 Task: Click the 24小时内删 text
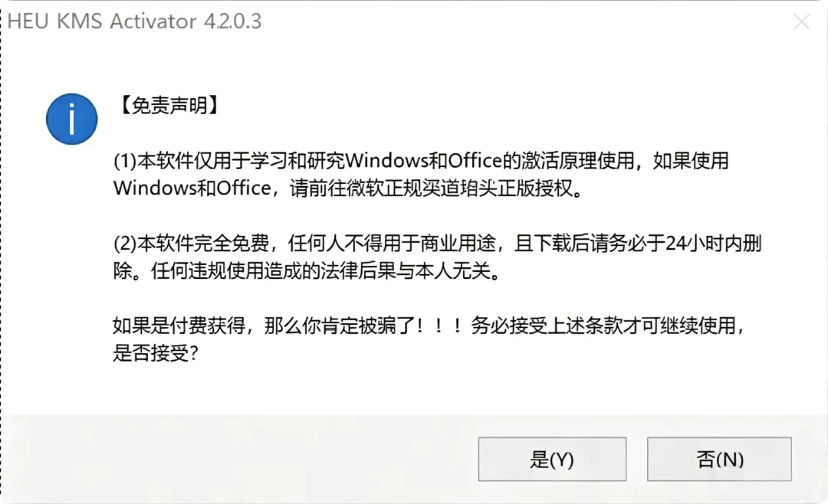pos(714,244)
